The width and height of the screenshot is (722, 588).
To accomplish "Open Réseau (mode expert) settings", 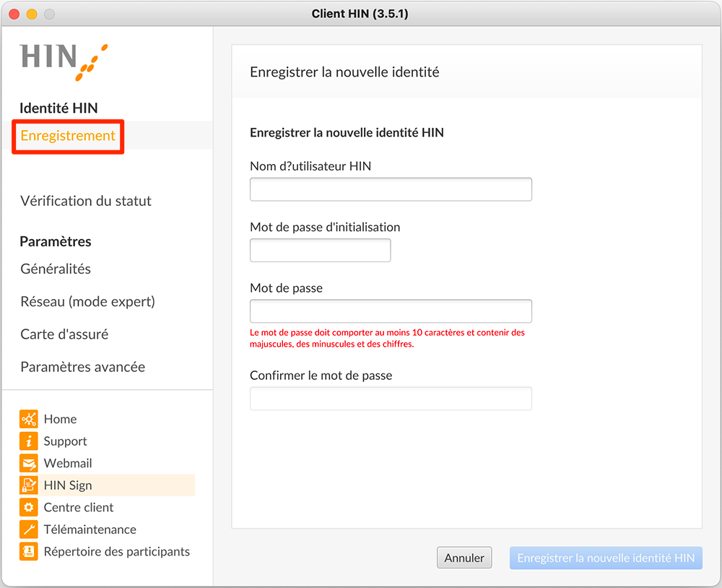I will [x=87, y=301].
